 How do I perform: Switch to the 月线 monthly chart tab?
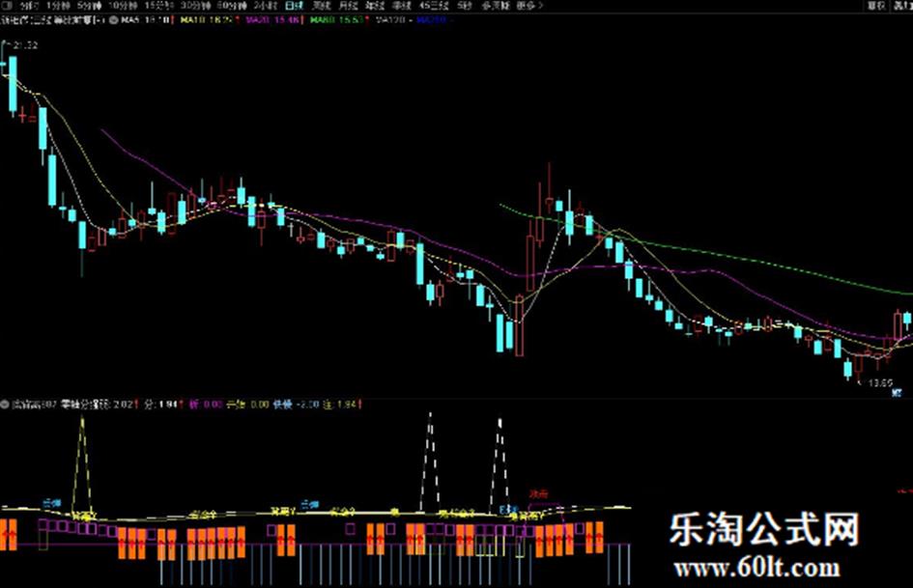coord(348,6)
